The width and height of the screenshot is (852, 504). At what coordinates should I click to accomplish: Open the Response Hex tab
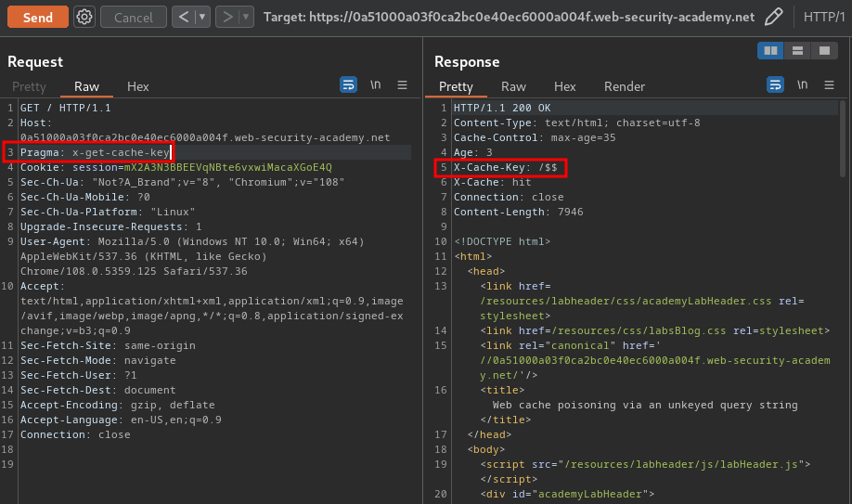tap(565, 86)
